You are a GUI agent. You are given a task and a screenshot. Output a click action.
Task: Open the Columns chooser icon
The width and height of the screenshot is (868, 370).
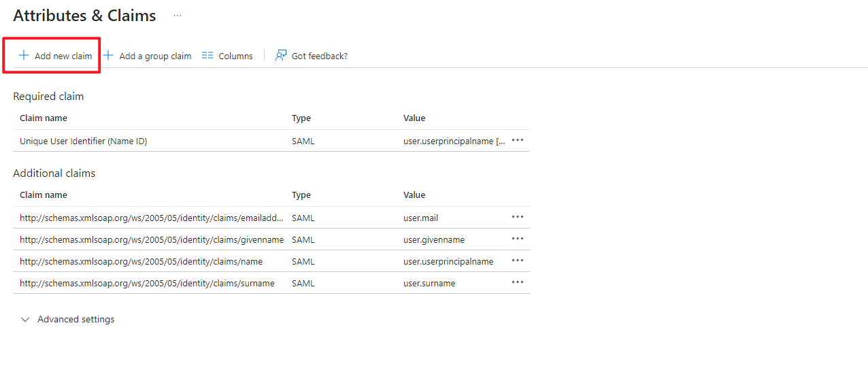207,56
